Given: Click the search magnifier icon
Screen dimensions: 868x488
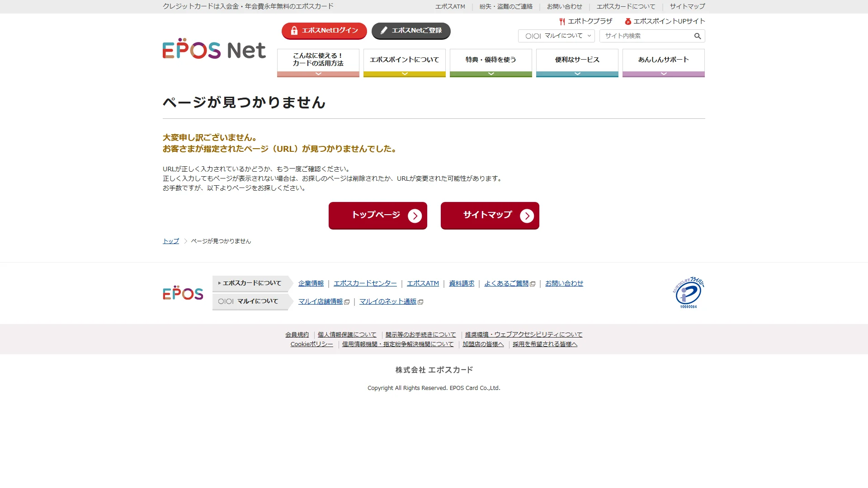Looking at the screenshot, I should point(698,36).
